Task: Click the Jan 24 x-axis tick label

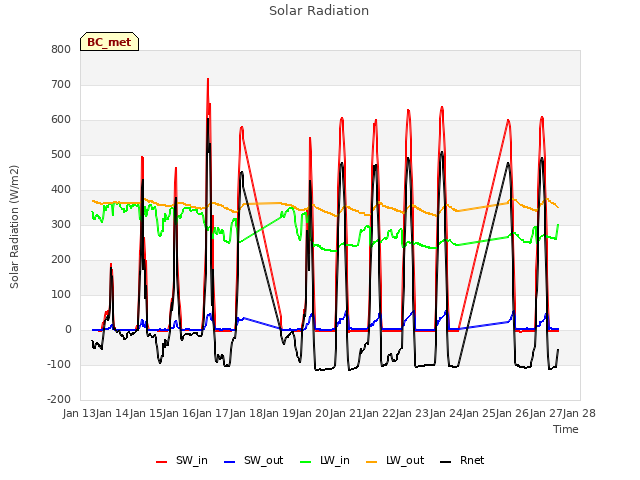Action: [x=446, y=413]
